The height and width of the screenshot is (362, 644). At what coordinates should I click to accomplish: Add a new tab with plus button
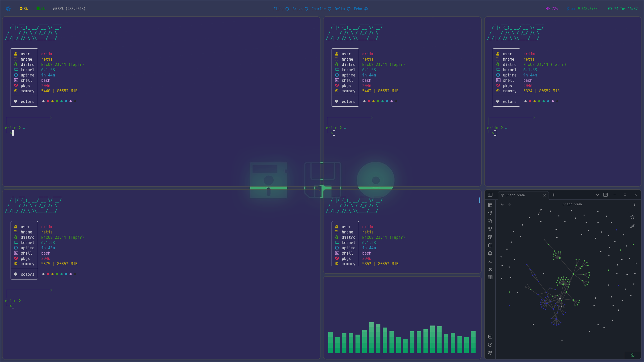(553, 195)
